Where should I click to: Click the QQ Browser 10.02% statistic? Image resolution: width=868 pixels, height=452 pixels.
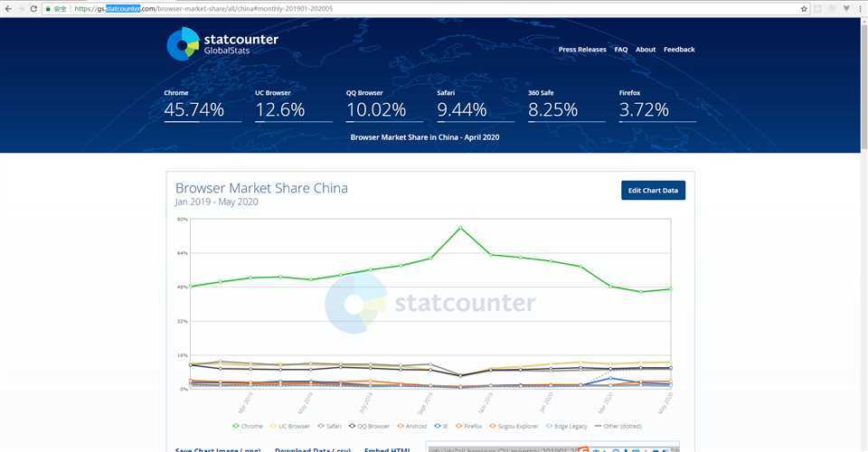tap(384, 105)
